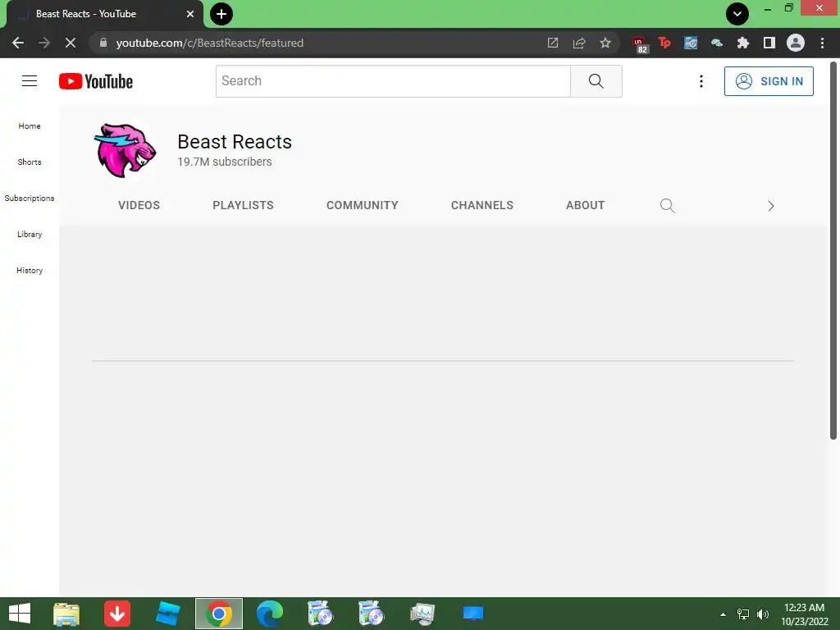This screenshot has height=630, width=840.
Task: Open the red download app on taskbar
Action: [116, 614]
